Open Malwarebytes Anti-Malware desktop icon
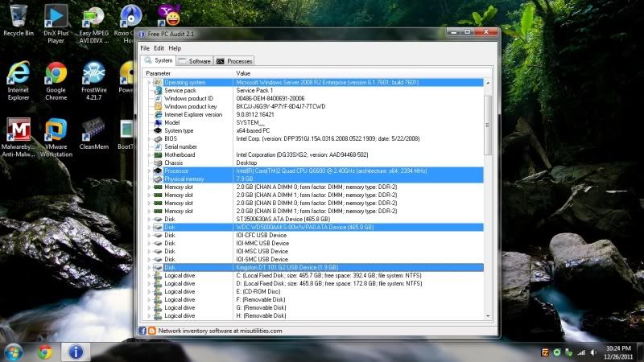Image resolution: width=644 pixels, height=362 pixels. coord(18,138)
